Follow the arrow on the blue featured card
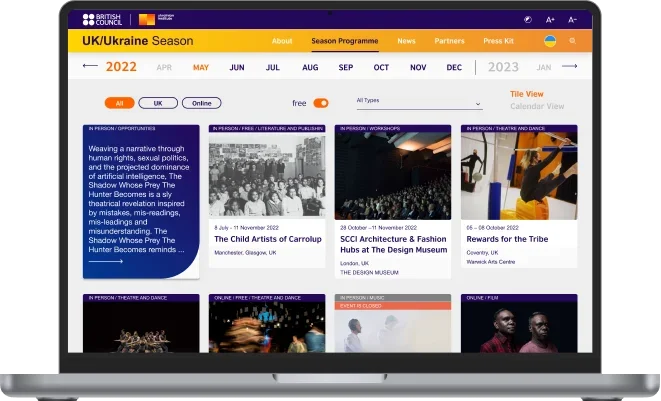Image resolution: width=661 pixels, height=401 pixels. 106,261
